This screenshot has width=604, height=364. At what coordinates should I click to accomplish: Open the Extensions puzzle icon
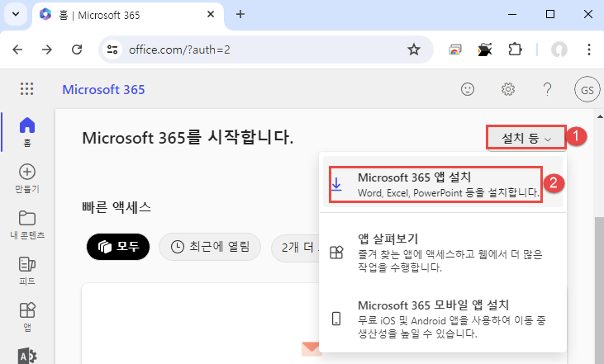(515, 50)
